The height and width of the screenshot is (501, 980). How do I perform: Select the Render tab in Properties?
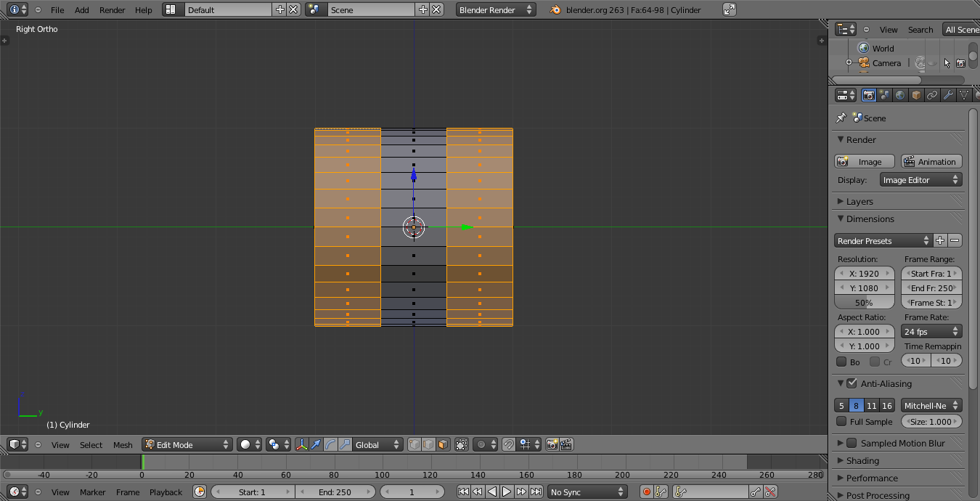[x=869, y=95]
